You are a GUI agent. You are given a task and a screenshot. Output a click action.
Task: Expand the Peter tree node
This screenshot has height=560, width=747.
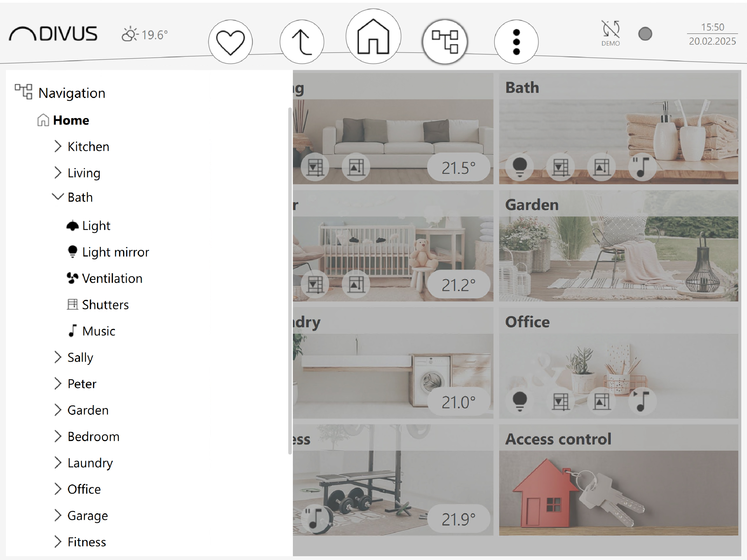[58, 383]
